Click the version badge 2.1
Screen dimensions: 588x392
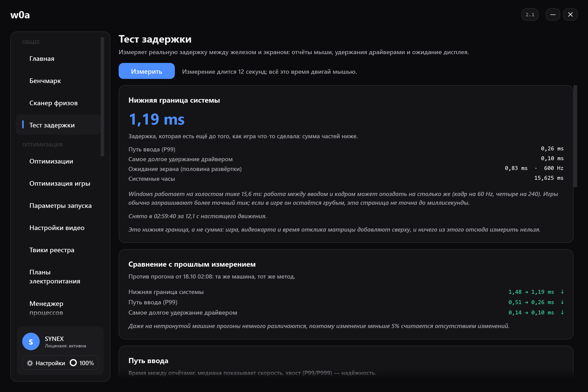coord(530,15)
